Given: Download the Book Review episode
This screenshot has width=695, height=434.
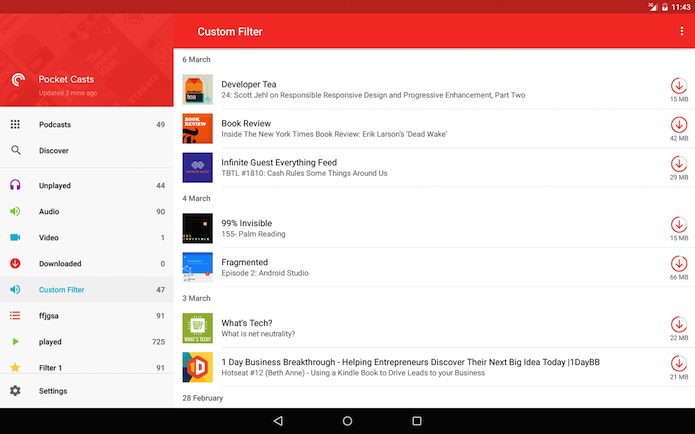Looking at the screenshot, I should click(x=678, y=125).
